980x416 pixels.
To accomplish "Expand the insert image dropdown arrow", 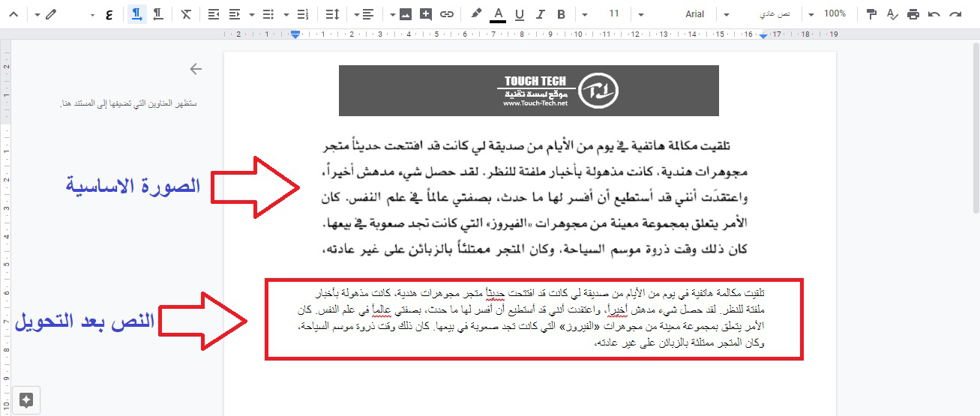I will pyautogui.click(x=393, y=14).
